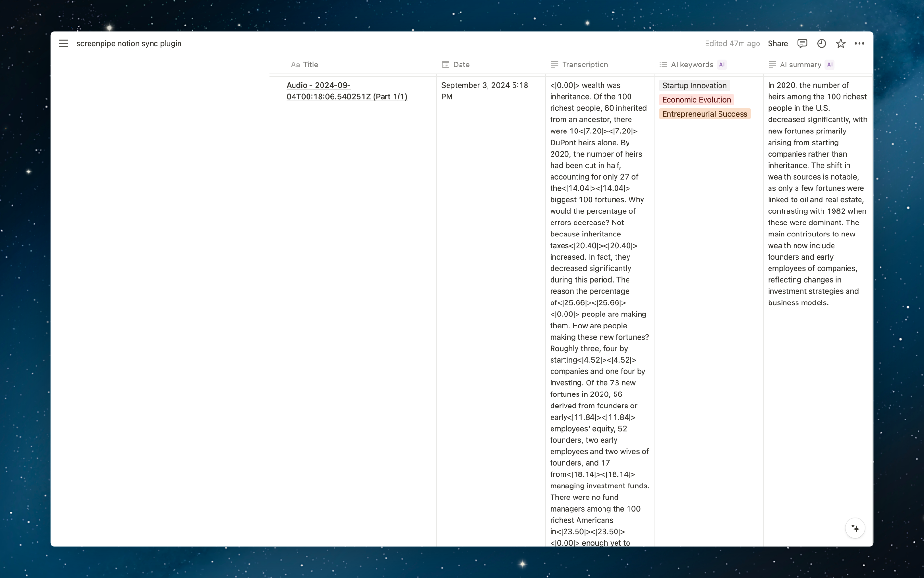Screen dimensions: 924x578
Task: Open the Transcription column header menu
Action: [x=585, y=65]
